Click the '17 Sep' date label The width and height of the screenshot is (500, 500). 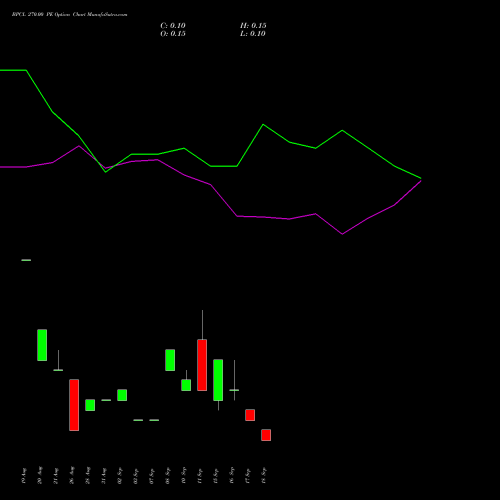(x=248, y=476)
